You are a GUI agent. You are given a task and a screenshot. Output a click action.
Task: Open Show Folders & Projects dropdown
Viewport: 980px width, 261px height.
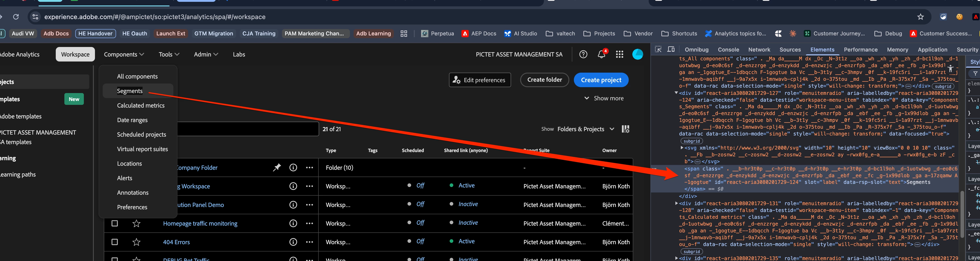point(585,129)
